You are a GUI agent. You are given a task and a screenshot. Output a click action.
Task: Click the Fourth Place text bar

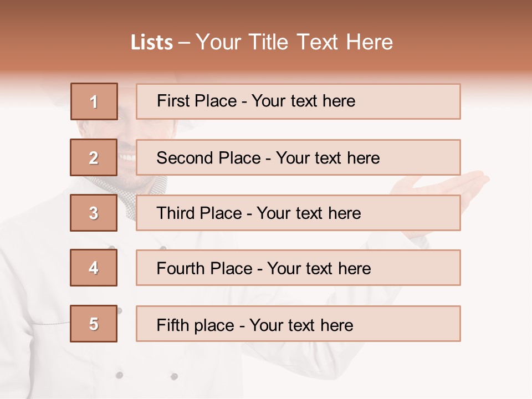(x=298, y=268)
